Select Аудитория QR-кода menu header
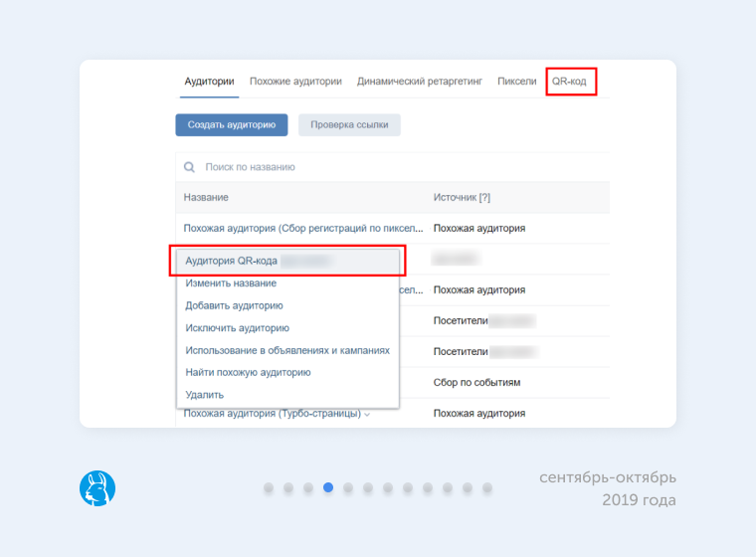Screen dimensions: 756x557 point(287,261)
